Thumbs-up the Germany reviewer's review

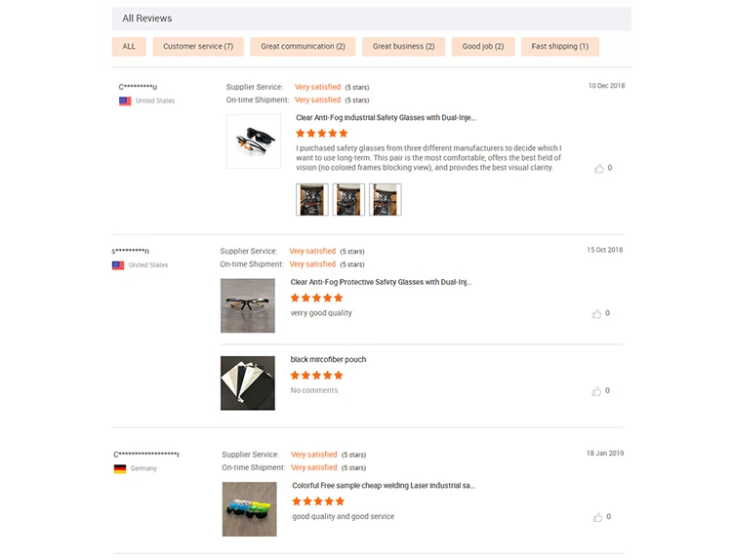598,517
